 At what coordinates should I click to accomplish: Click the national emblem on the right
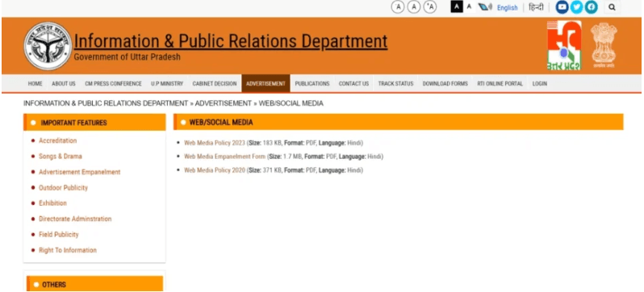click(604, 45)
